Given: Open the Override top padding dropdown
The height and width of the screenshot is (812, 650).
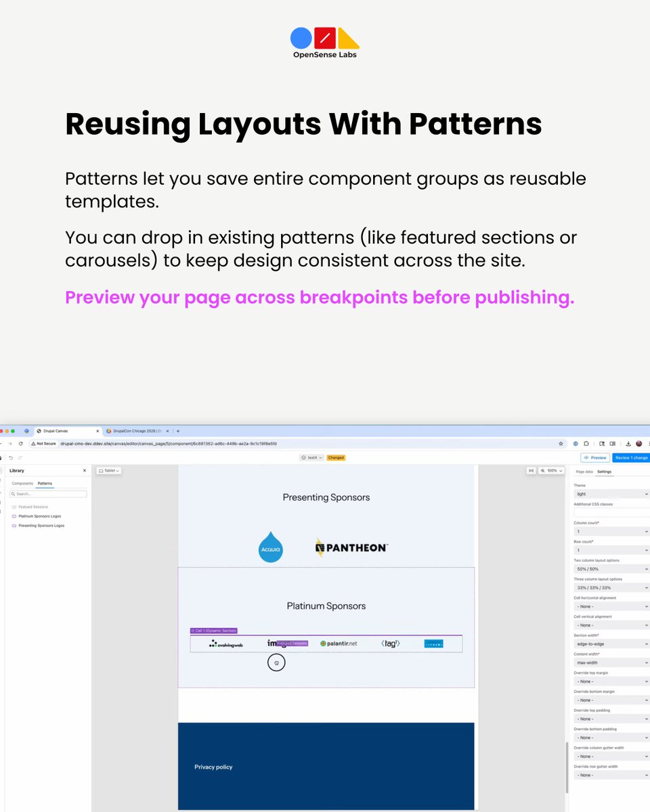Looking at the screenshot, I should (x=611, y=719).
